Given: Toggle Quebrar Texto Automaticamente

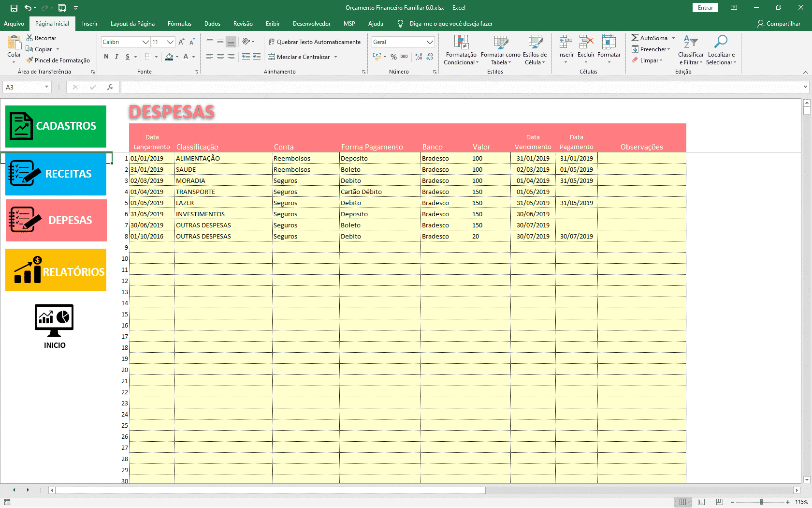Looking at the screenshot, I should click(314, 42).
